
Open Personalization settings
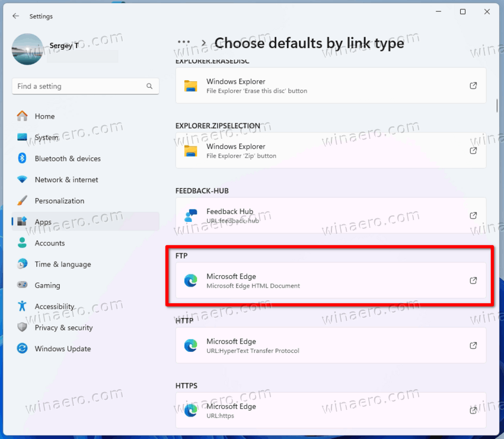pyautogui.click(x=85, y=201)
